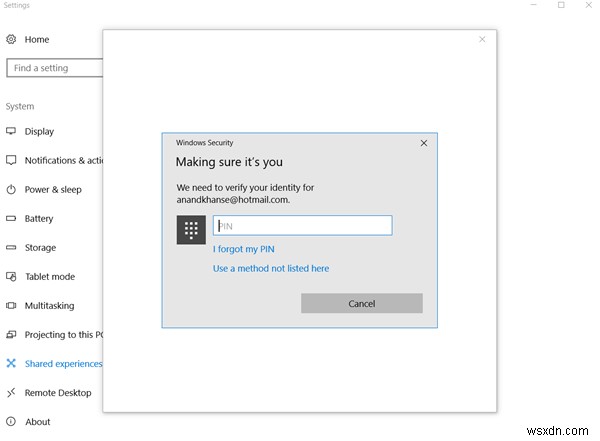
Task: Click the I forgot my PIN link
Action: tap(244, 249)
